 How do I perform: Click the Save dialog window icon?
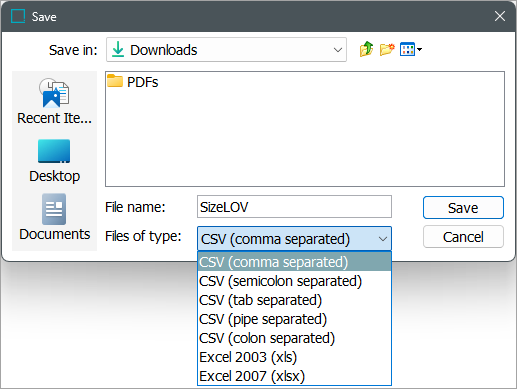[18, 16]
